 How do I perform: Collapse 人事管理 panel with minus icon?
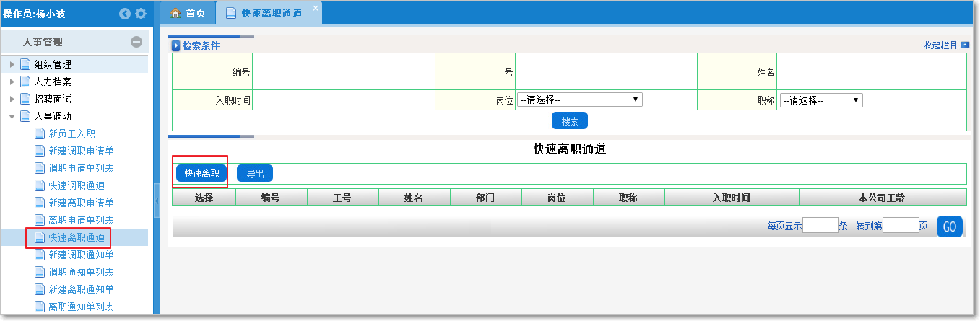click(136, 42)
